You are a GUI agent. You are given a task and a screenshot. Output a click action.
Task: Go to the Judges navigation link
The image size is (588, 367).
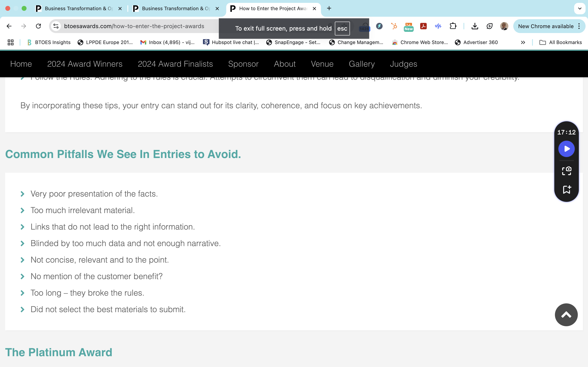403,64
